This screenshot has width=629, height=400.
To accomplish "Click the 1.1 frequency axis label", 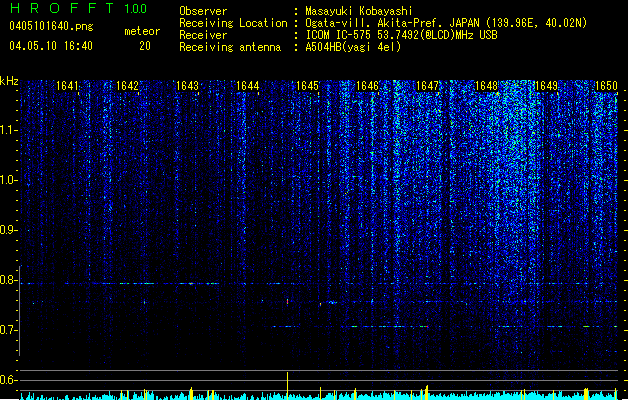I will 8,130.
